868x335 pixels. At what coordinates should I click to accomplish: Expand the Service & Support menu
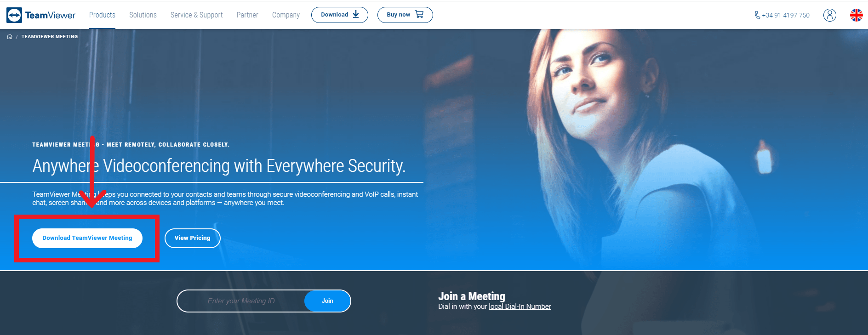point(197,15)
